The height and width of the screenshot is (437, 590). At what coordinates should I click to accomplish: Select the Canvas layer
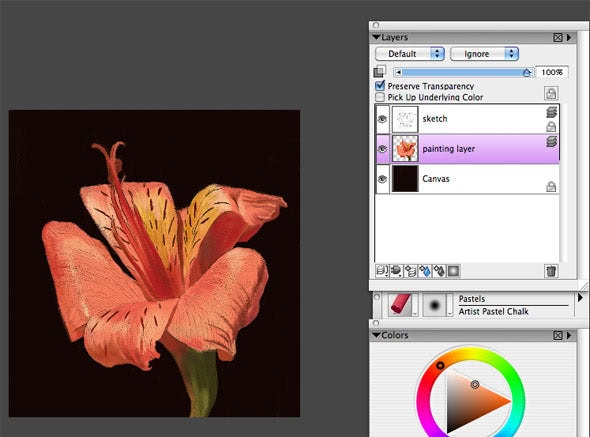pos(467,179)
